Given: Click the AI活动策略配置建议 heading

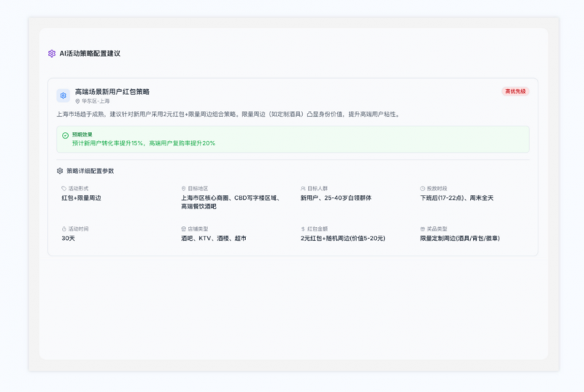Looking at the screenshot, I should point(90,53).
